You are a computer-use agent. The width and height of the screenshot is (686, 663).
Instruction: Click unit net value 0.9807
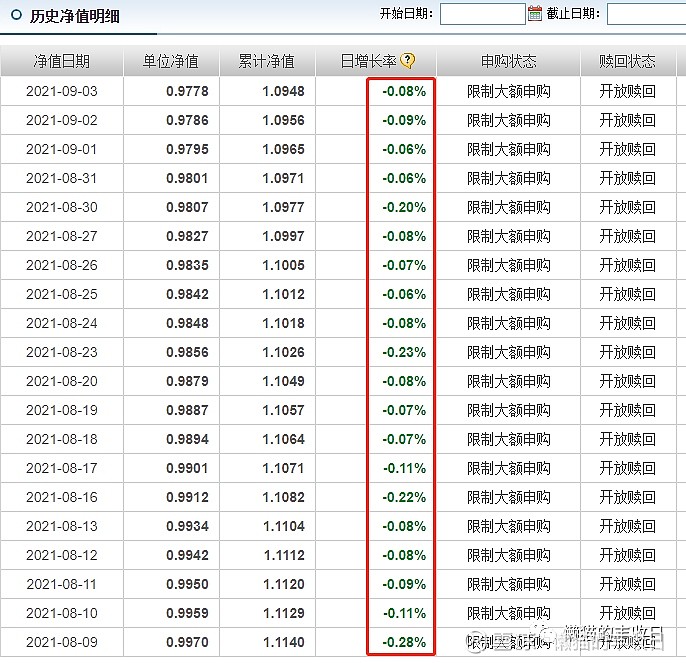[187, 207]
